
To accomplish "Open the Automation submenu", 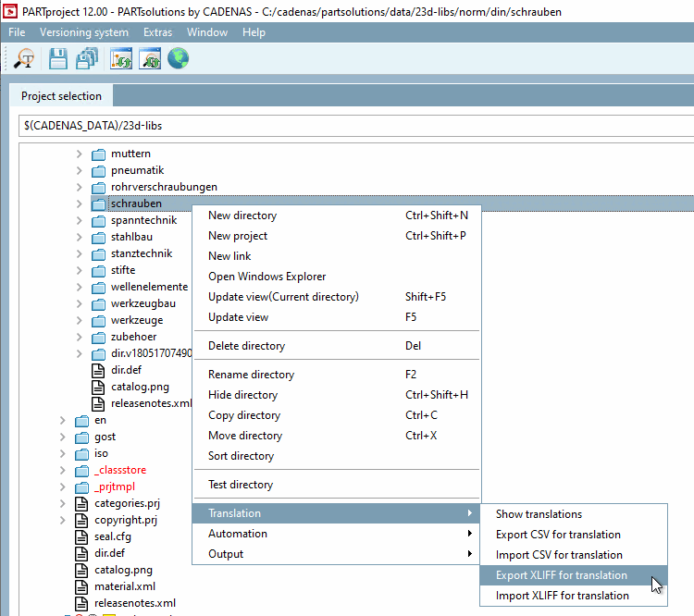I will pyautogui.click(x=238, y=534).
